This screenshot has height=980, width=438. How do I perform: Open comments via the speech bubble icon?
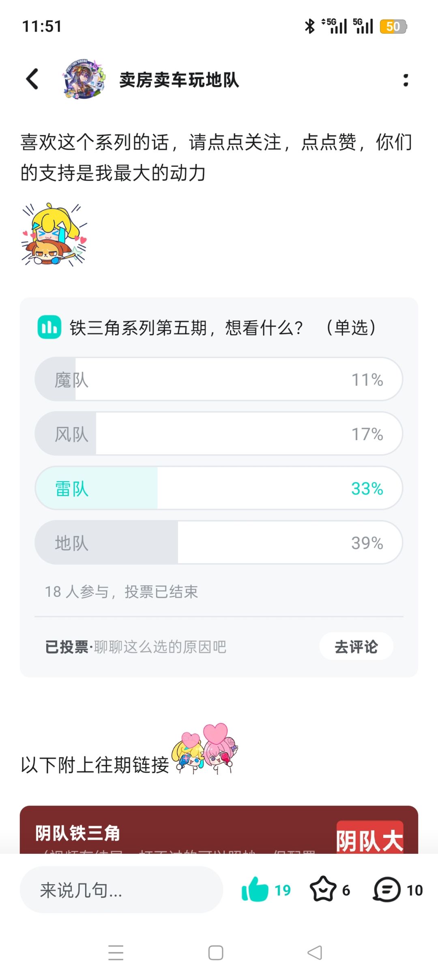click(x=387, y=889)
